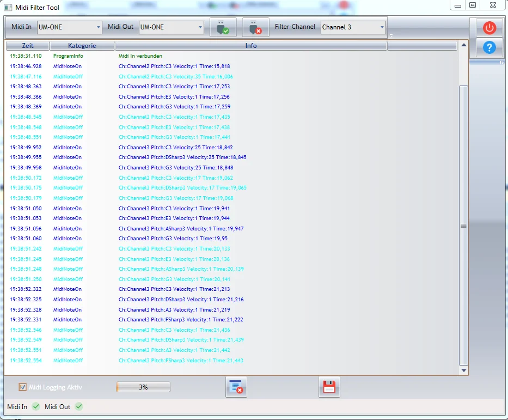
Task: Select the log row at 19:38:46.928
Action: [231, 66]
